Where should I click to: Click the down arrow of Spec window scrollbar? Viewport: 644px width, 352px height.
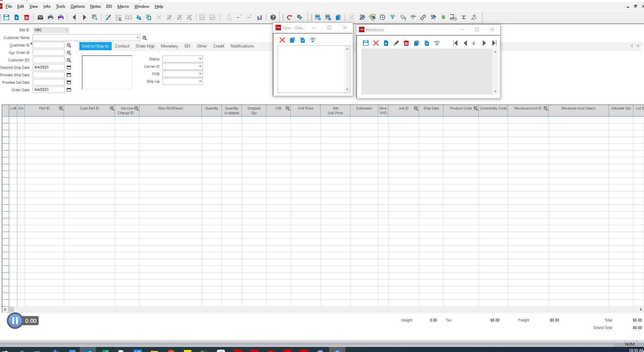click(x=347, y=90)
